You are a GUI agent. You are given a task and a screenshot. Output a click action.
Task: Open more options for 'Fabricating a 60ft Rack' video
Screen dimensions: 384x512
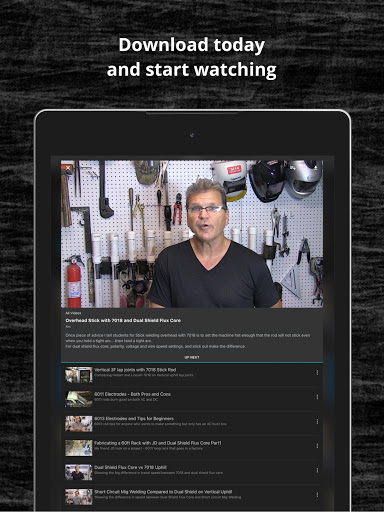[317, 446]
